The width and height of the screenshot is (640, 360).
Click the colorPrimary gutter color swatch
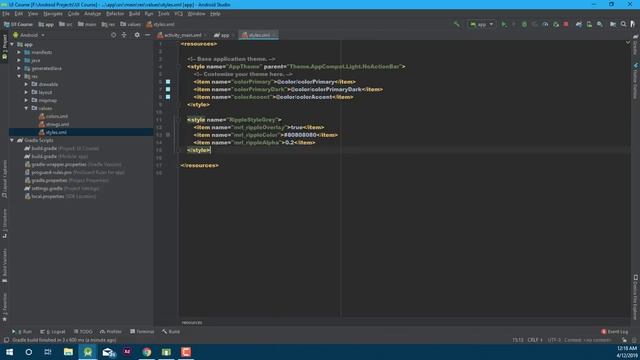pos(168,82)
